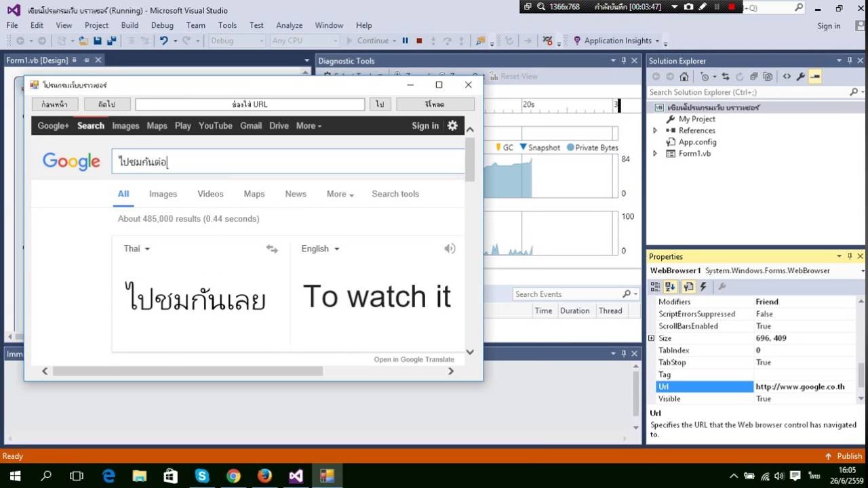Open the English target language dropdown
Screen dimensions: 868x488
[x=320, y=249]
